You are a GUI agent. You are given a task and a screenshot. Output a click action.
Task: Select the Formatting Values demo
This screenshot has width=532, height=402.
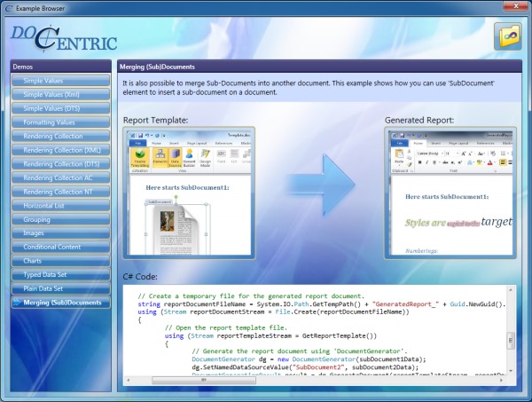tap(60, 122)
